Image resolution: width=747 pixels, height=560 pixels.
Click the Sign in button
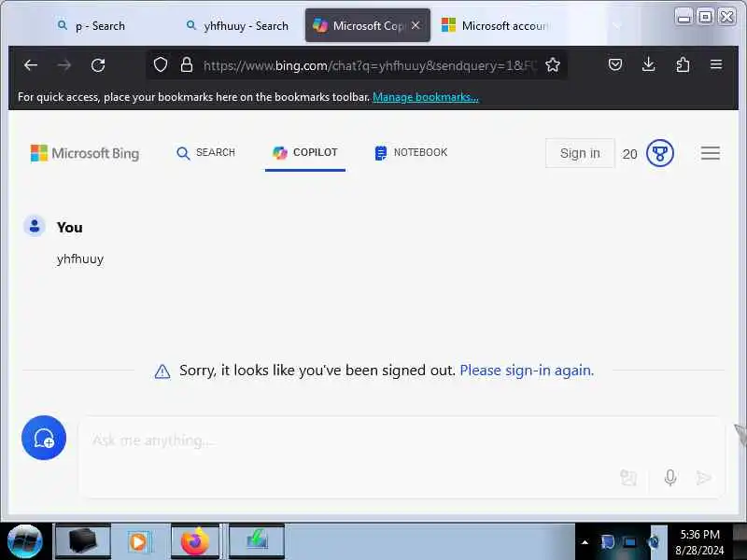click(x=580, y=153)
